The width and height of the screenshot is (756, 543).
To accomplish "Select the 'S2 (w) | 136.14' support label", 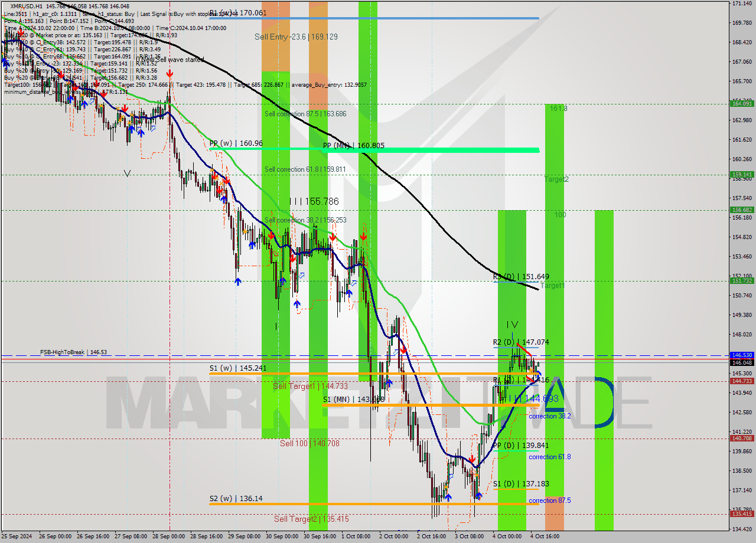I will point(236,499).
